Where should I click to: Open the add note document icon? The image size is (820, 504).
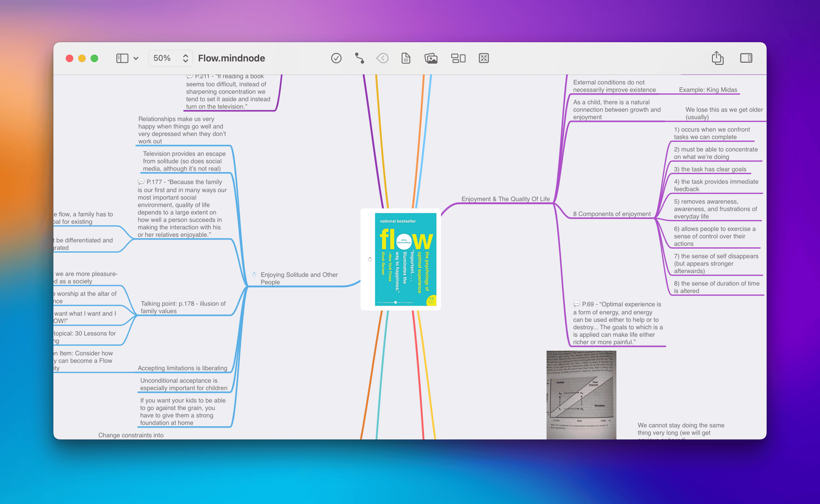pos(406,58)
